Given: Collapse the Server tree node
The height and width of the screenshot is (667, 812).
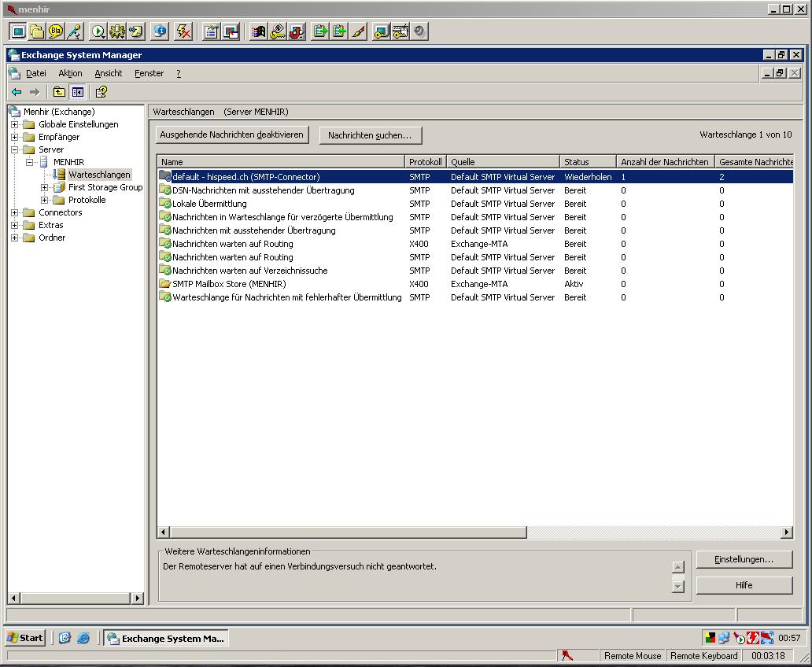Looking at the screenshot, I should tap(14, 149).
